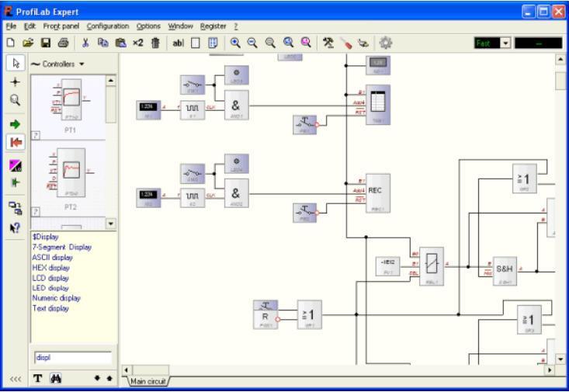
Task: Open the Configuration menu
Action: click(108, 26)
